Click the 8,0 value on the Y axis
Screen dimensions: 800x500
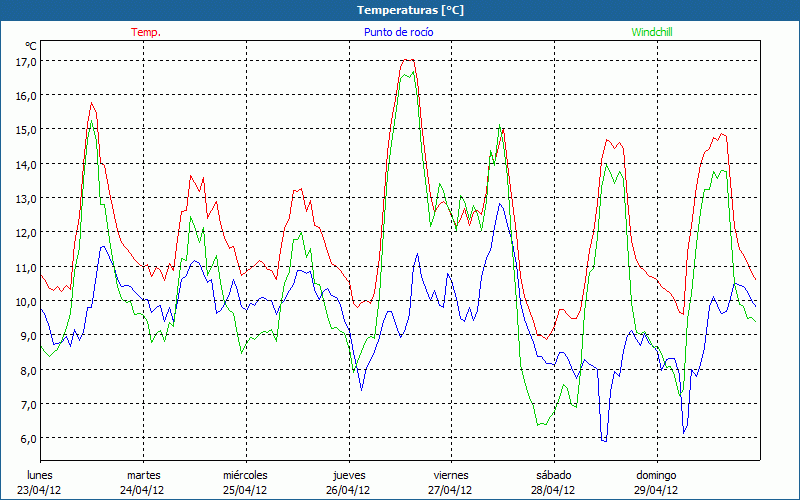(x=27, y=370)
